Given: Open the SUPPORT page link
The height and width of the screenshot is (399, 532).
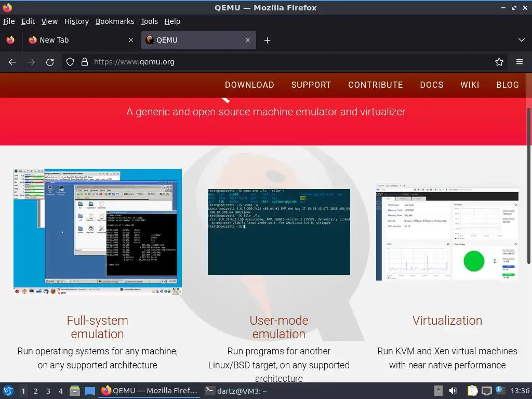Looking at the screenshot, I should tap(311, 85).
